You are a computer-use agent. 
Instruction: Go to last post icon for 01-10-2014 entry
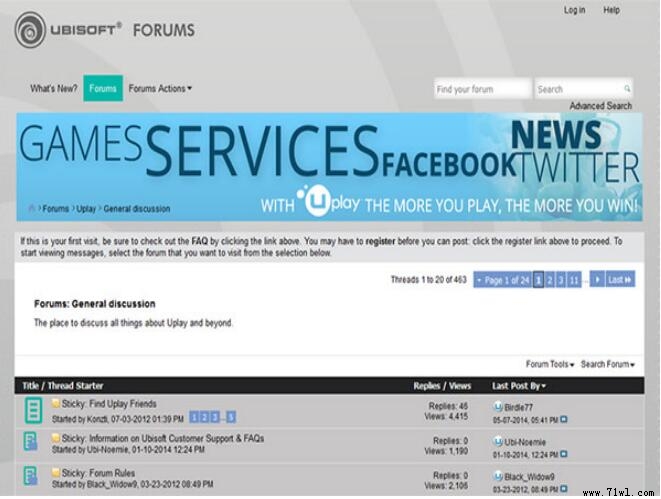(564, 454)
